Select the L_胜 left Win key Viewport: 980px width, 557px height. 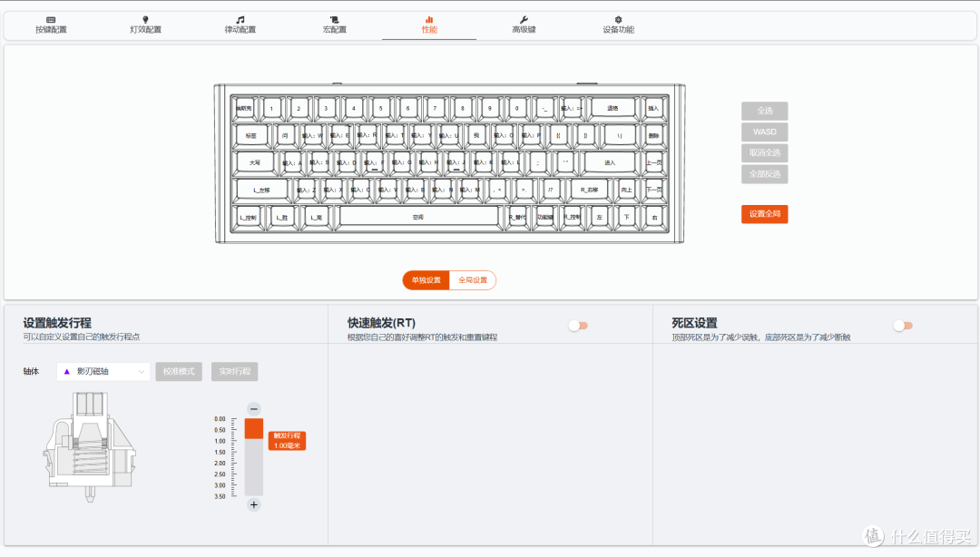pos(282,217)
